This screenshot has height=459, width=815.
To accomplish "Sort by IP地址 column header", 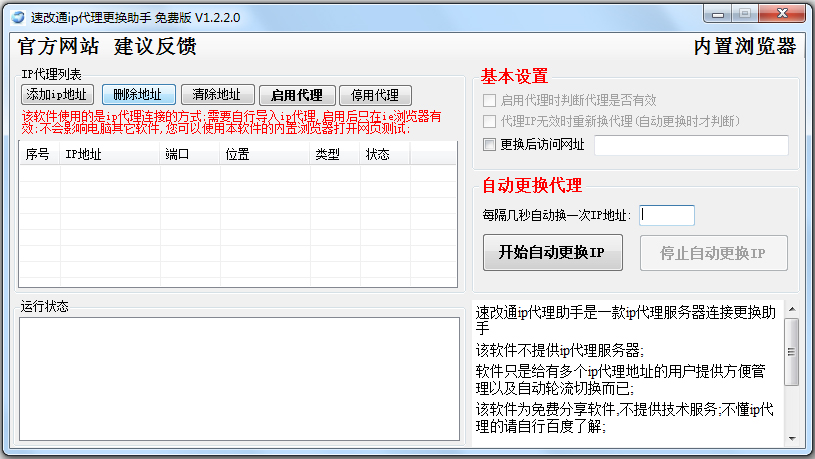I will click(x=110, y=154).
